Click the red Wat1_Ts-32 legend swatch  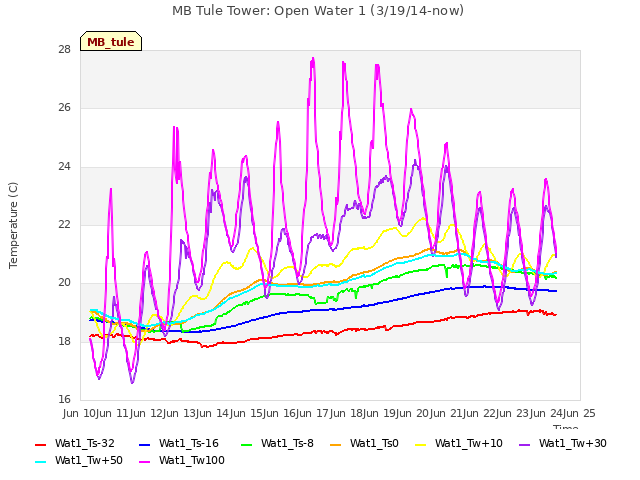tap(41, 444)
